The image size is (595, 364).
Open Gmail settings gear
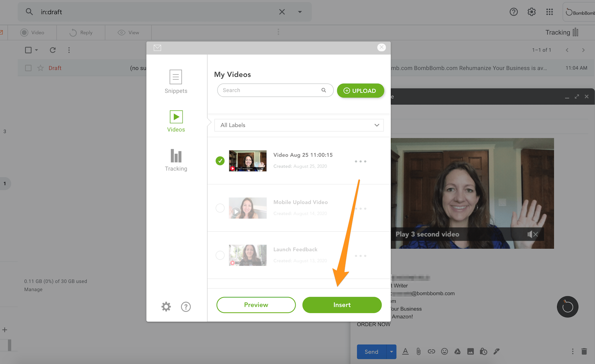[532, 12]
